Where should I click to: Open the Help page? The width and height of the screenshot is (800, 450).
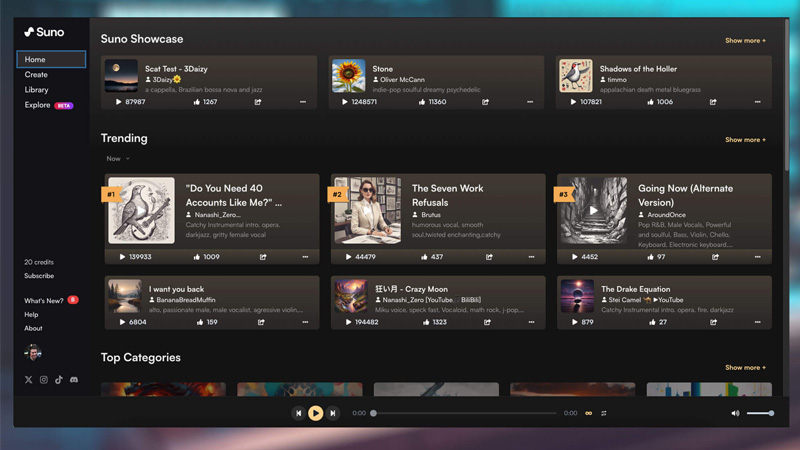(x=31, y=315)
